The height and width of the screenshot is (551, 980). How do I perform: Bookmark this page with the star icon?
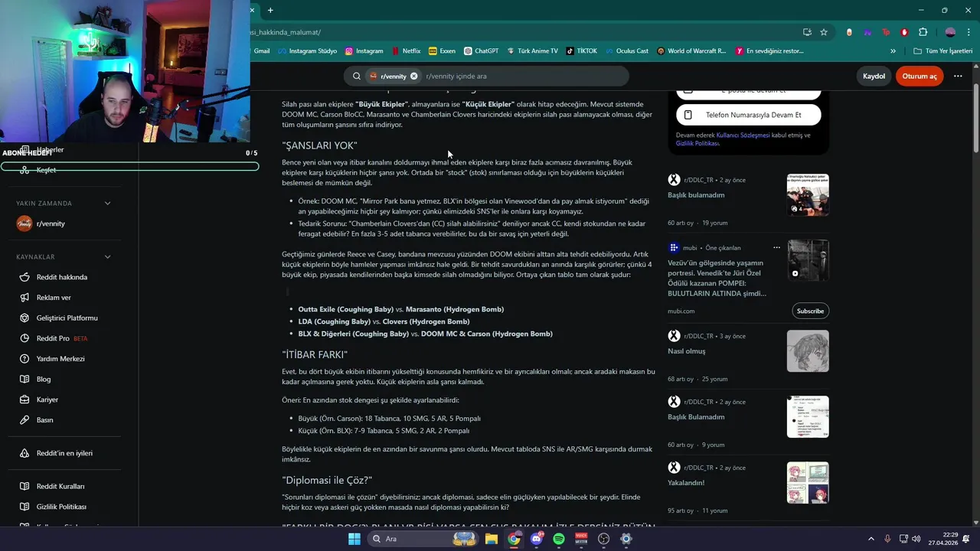824,32
